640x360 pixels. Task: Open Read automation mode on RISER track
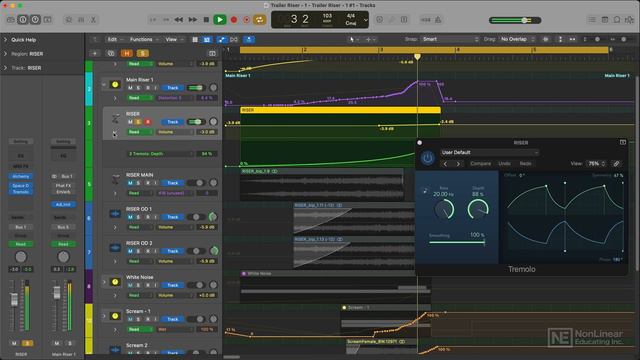(x=141, y=132)
